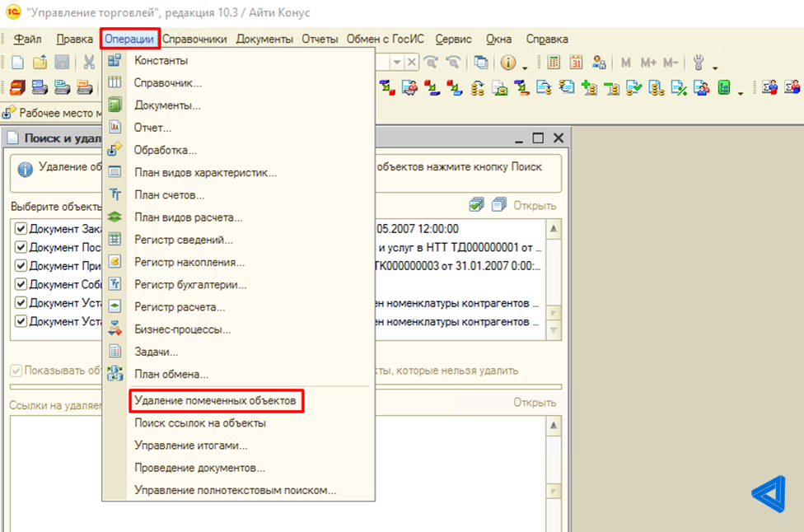The height and width of the screenshot is (532, 804).
Task: Toggle checkbox for first Документ Уст row
Action: pyautogui.click(x=21, y=302)
